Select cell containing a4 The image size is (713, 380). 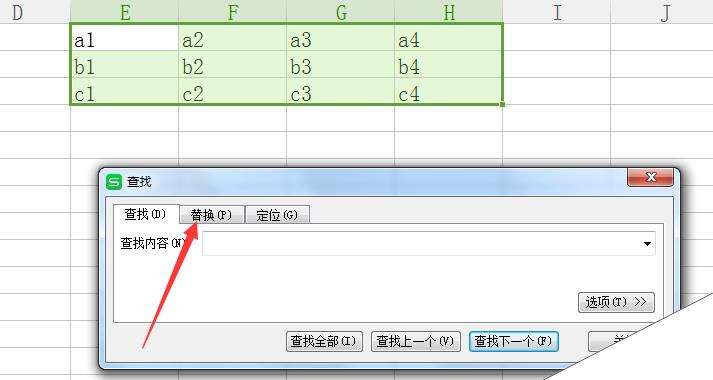[448, 37]
